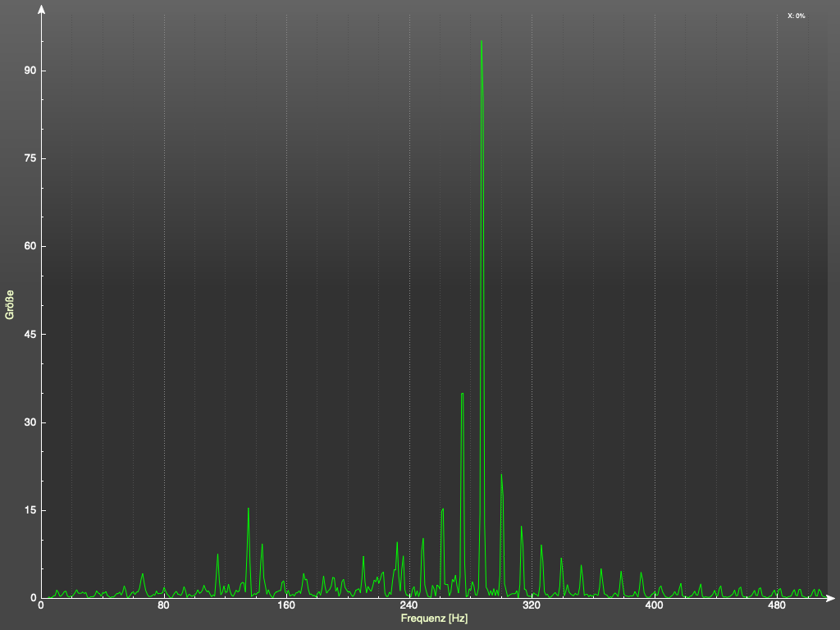Click the 80 tick label on frequency axis

[164, 606]
